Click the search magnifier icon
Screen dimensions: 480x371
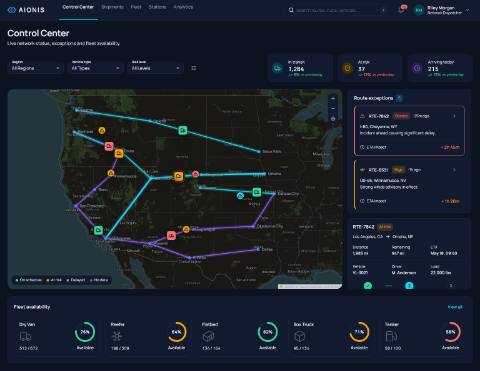[x=291, y=10]
